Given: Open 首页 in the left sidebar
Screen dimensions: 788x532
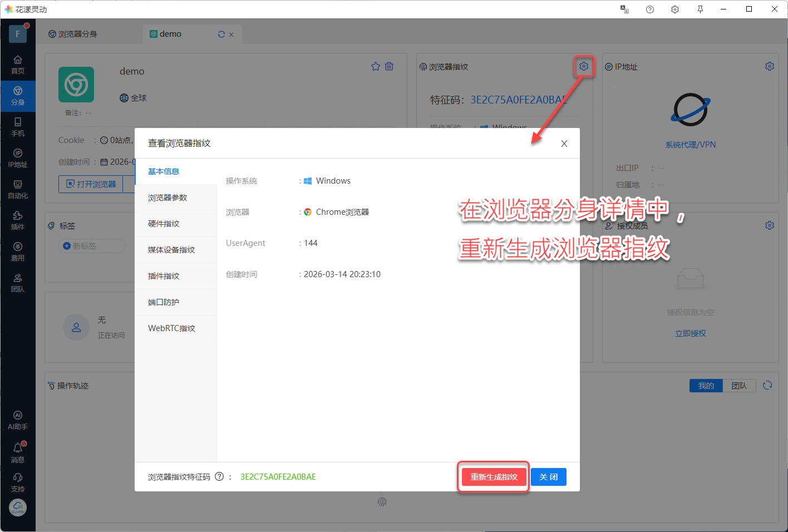Looking at the screenshot, I should (x=18, y=65).
